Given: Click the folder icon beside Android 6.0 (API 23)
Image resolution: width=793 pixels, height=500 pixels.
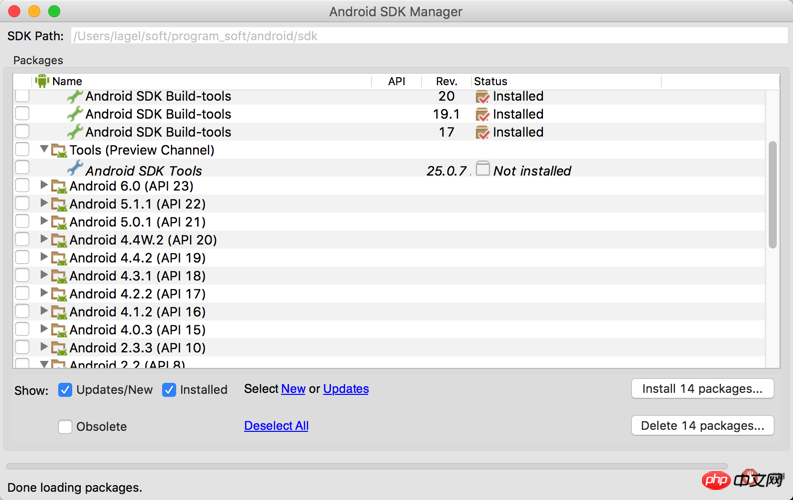Looking at the screenshot, I should [x=59, y=187].
